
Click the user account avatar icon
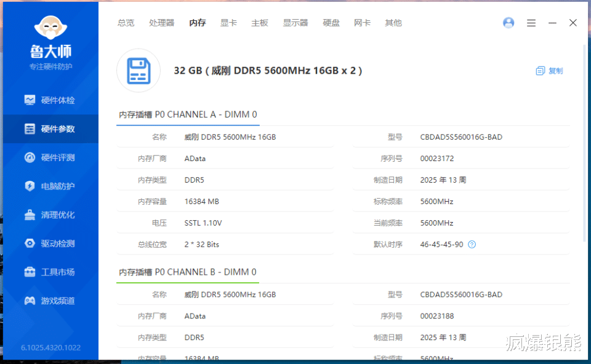point(509,23)
